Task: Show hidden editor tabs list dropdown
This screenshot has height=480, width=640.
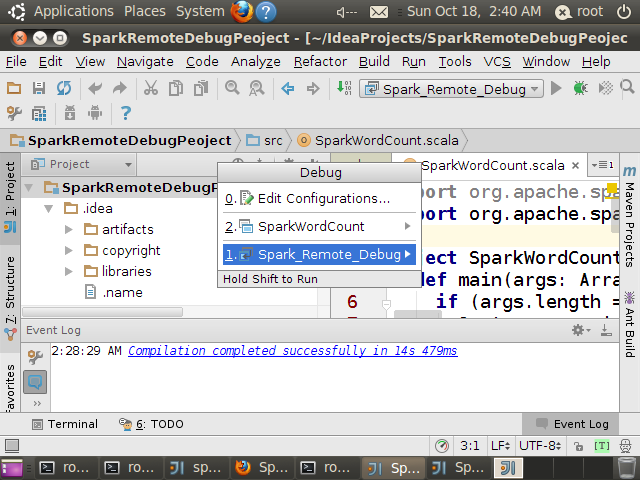Action: pos(602,165)
